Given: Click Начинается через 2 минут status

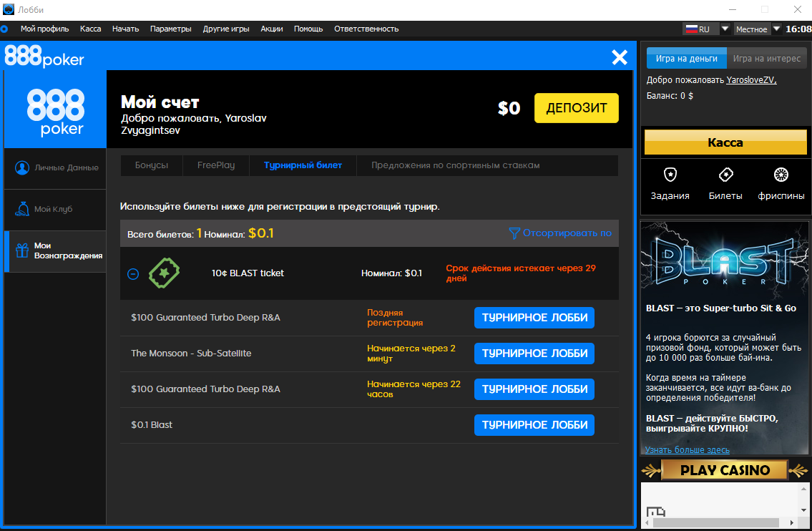Looking at the screenshot, I should tap(411, 354).
